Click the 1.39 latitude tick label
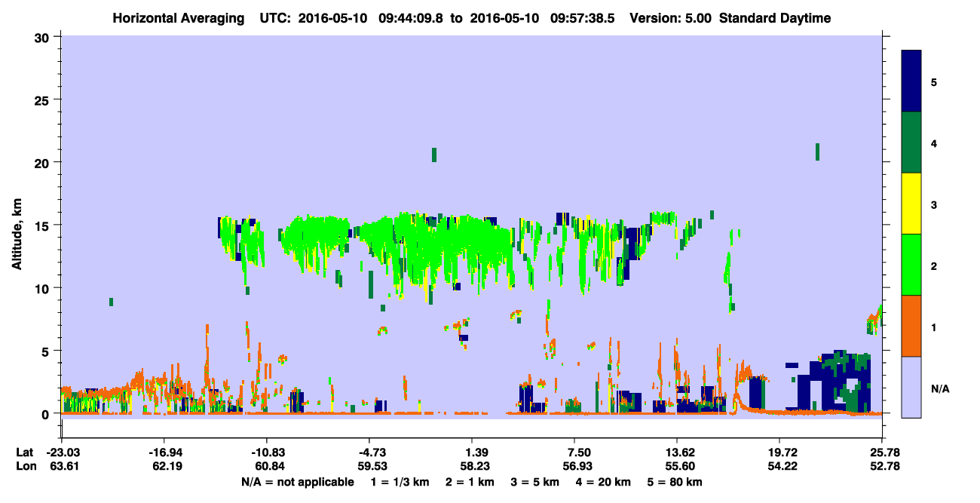 [x=472, y=452]
